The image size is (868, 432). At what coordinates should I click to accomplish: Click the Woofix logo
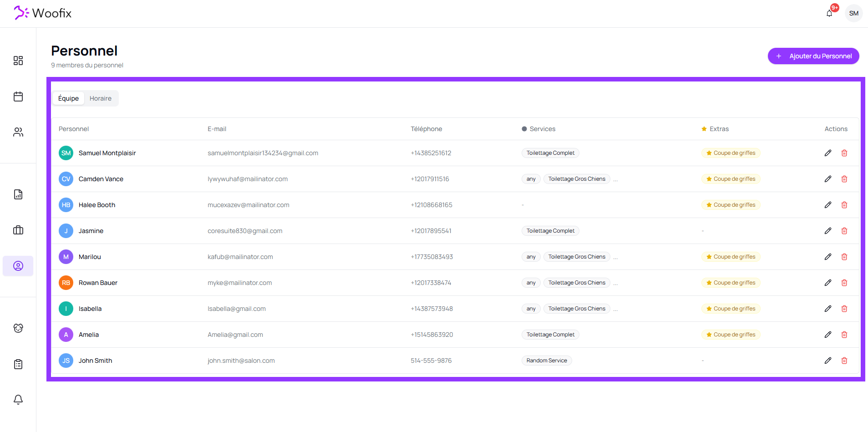(43, 13)
